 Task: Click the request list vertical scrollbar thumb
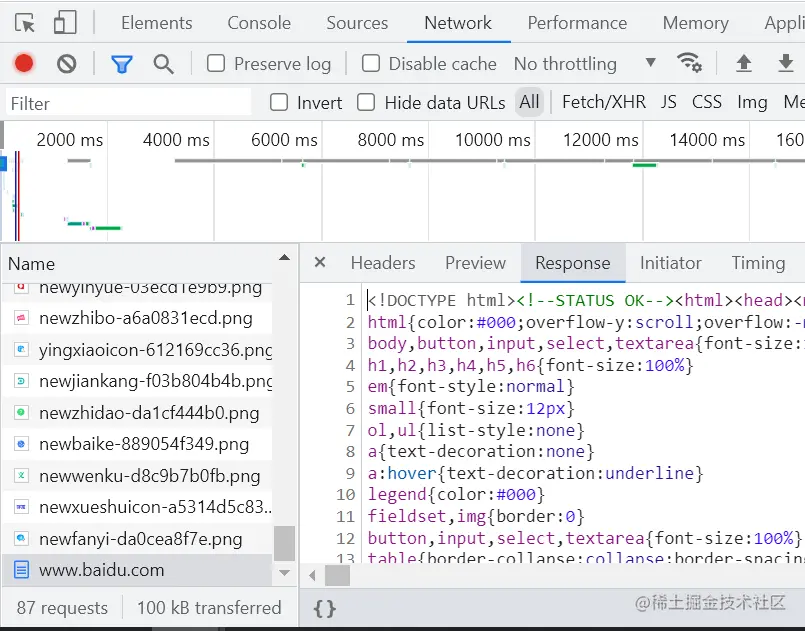(x=284, y=543)
